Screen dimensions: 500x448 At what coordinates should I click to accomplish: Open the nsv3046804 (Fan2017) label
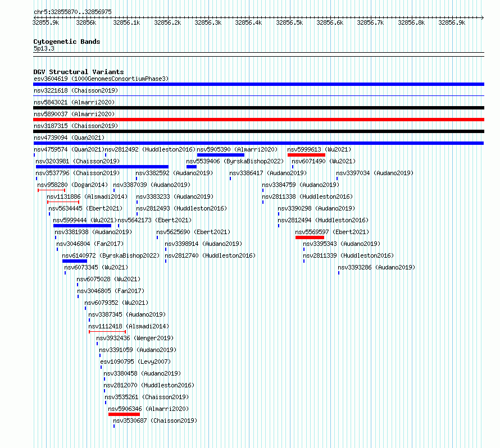coord(90,244)
